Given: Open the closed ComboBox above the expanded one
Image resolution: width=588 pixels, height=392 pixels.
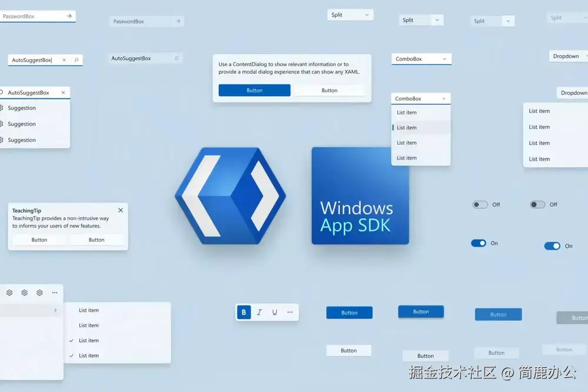Looking at the screenshot, I should (x=422, y=59).
